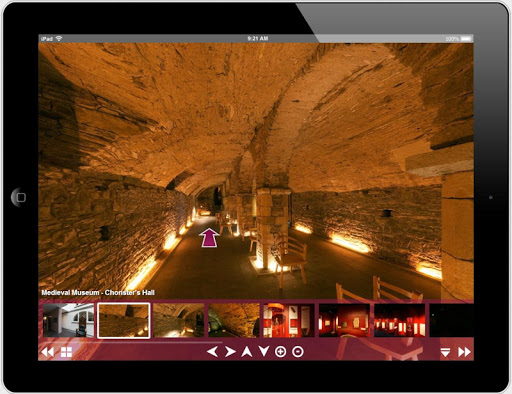The image size is (512, 394).
Task: Pan the panorama left with arrow
Action: point(212,352)
